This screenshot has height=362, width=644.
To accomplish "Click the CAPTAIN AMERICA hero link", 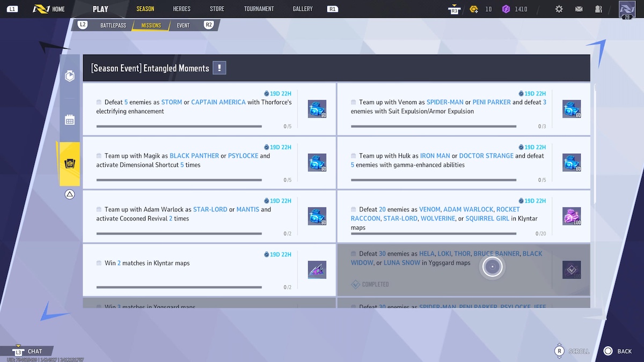I will click(218, 102).
